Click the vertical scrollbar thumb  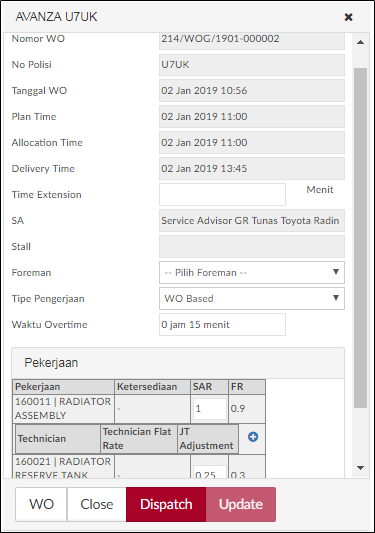coord(360,238)
